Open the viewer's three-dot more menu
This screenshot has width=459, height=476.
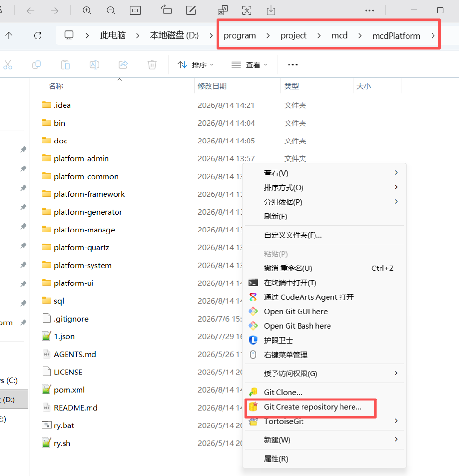pos(369,10)
